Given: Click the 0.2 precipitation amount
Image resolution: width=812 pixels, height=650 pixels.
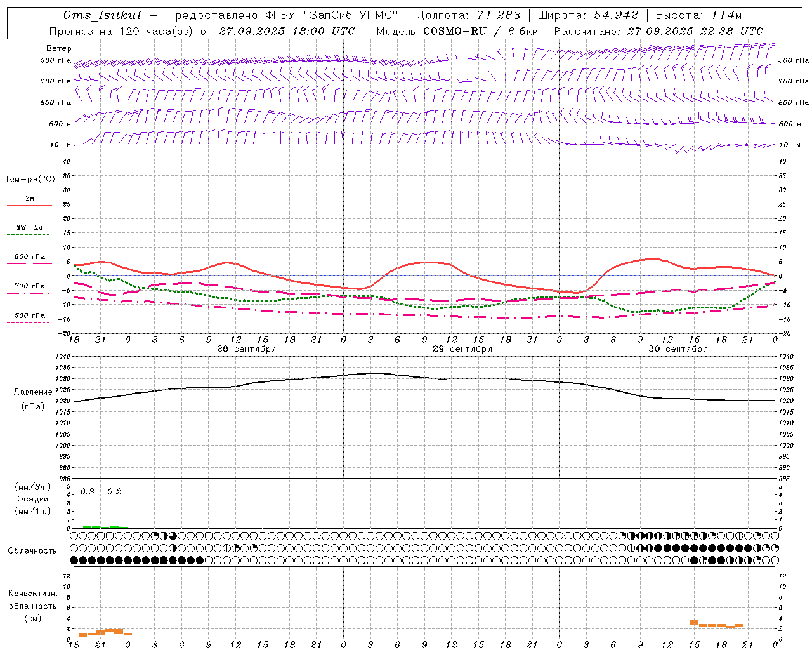Looking at the screenshot, I should tap(114, 492).
